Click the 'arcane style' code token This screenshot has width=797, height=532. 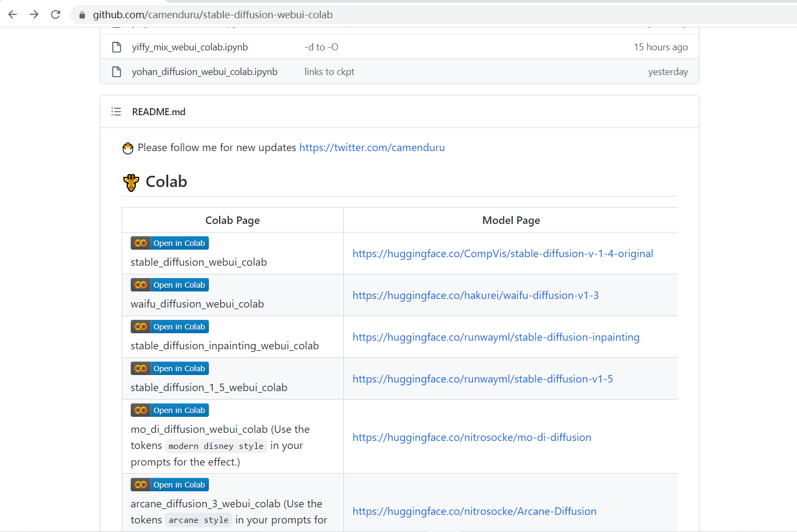click(198, 520)
